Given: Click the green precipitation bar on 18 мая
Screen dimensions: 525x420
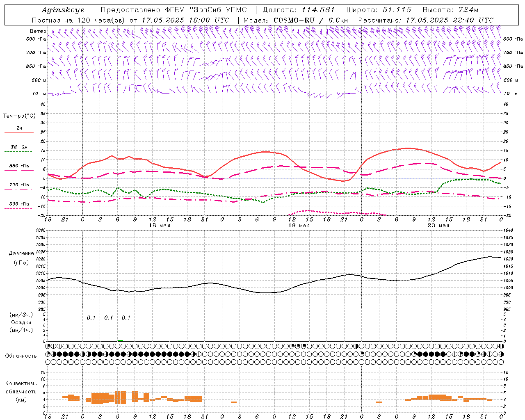Looking at the screenshot, I should (x=120, y=340).
